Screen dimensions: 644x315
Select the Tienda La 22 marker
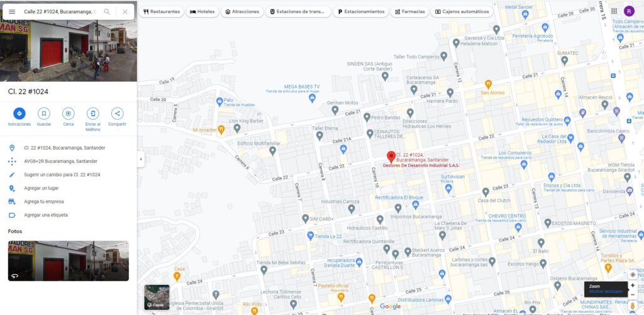(311, 236)
